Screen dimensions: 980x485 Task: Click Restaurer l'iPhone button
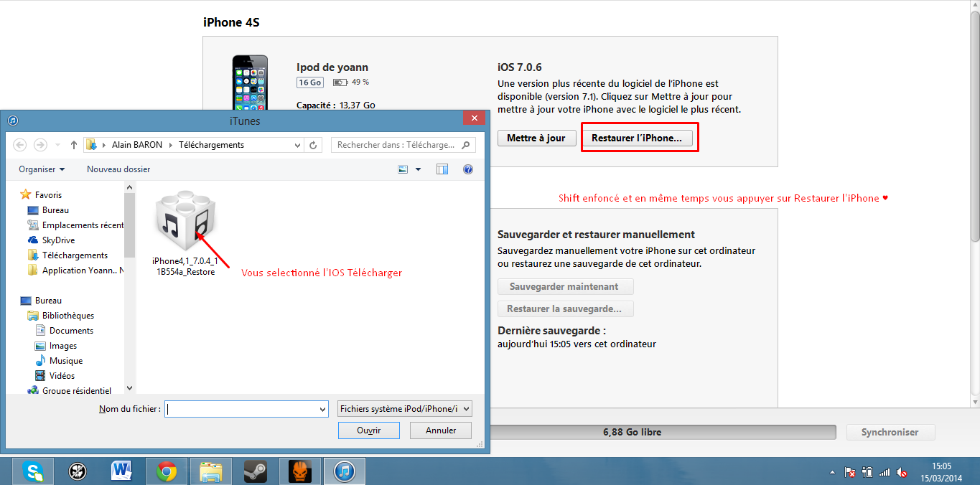637,138
